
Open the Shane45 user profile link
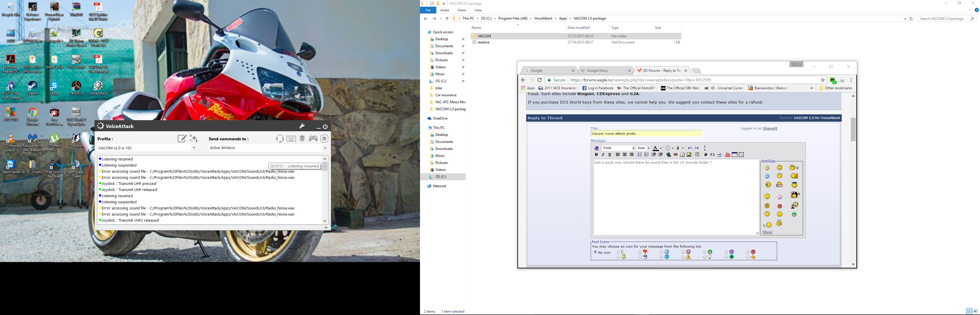point(770,129)
